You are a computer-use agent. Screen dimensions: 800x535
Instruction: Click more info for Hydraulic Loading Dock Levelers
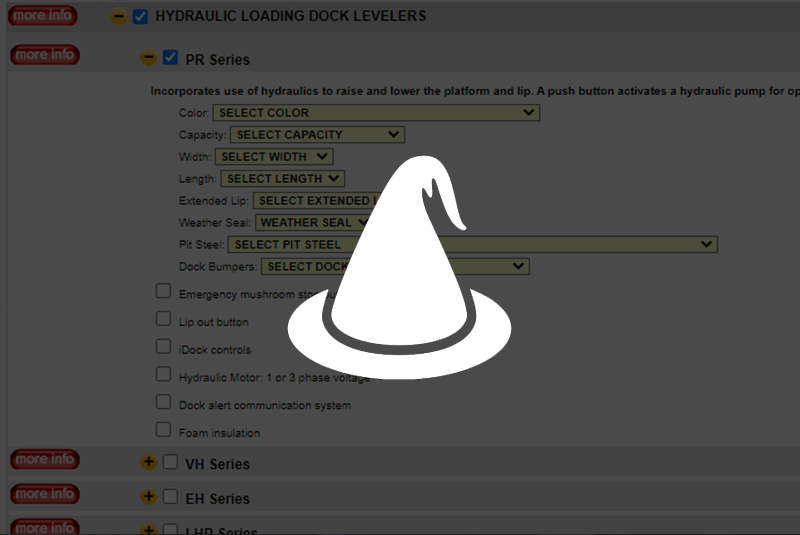(x=44, y=16)
